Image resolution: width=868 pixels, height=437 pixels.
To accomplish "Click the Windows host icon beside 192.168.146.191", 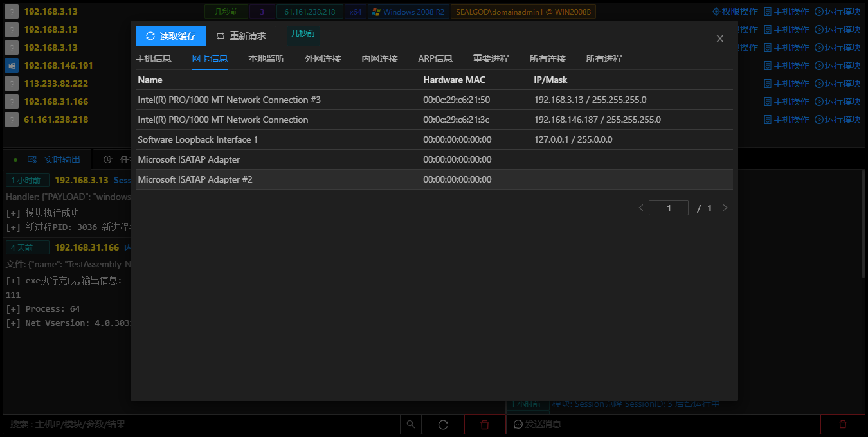I will click(x=12, y=66).
